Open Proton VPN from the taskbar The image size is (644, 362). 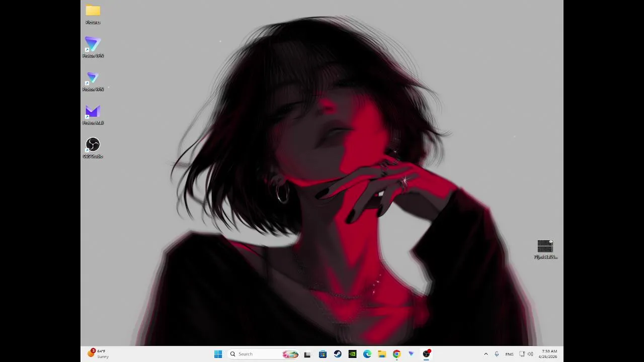coord(411,354)
